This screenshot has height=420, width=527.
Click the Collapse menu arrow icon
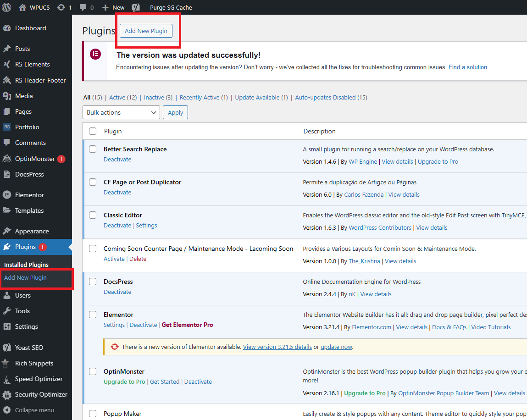pos(7,410)
